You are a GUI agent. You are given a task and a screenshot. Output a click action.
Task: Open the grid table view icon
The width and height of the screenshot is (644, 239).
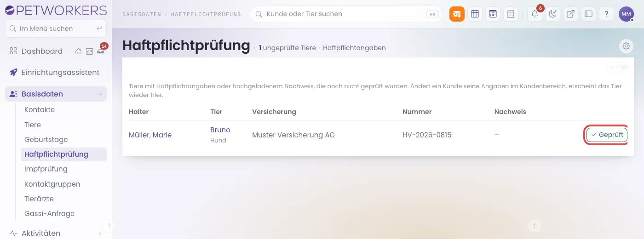pos(475,14)
